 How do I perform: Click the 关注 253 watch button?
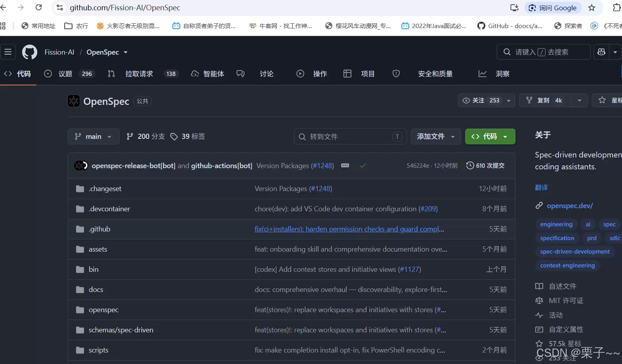coord(486,100)
